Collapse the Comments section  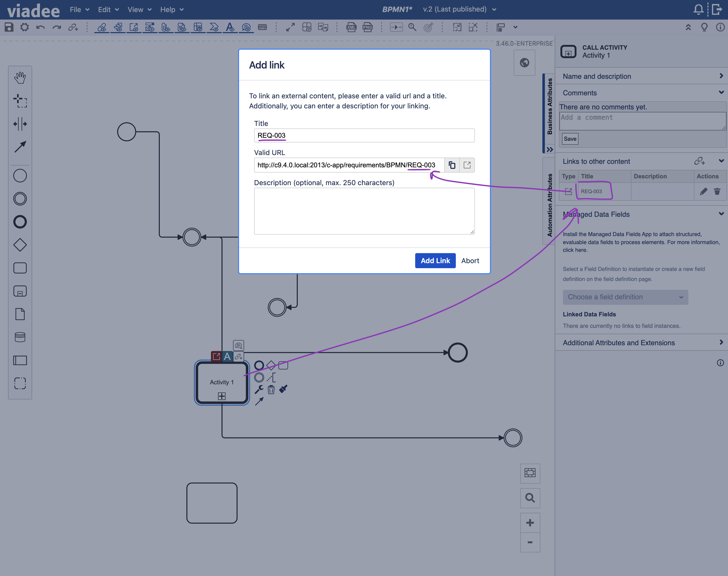[721, 92]
